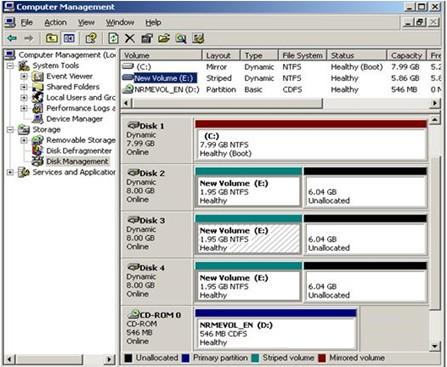The image size is (447, 367).
Task: Toggle the Show/Hide Console Tree icon
Action: [69, 39]
